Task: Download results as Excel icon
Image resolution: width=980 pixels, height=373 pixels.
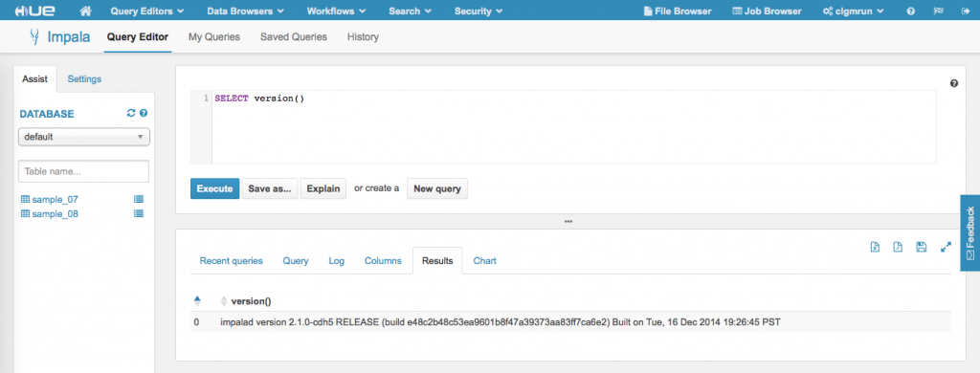Action: 875,248
